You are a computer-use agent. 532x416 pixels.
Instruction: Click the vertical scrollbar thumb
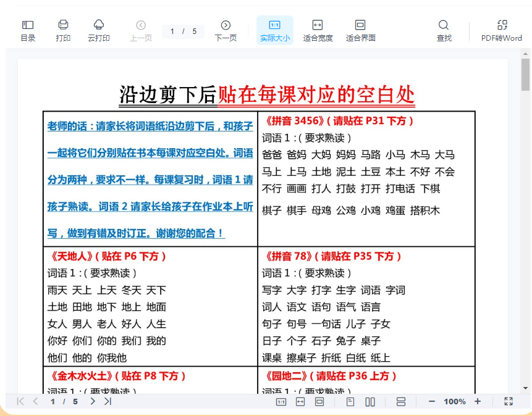click(525, 75)
